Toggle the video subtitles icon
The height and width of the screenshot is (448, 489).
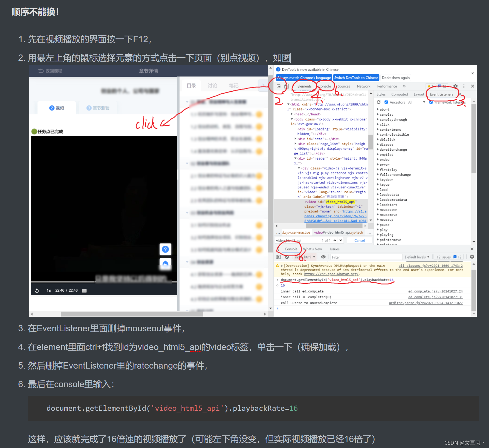coord(85,291)
